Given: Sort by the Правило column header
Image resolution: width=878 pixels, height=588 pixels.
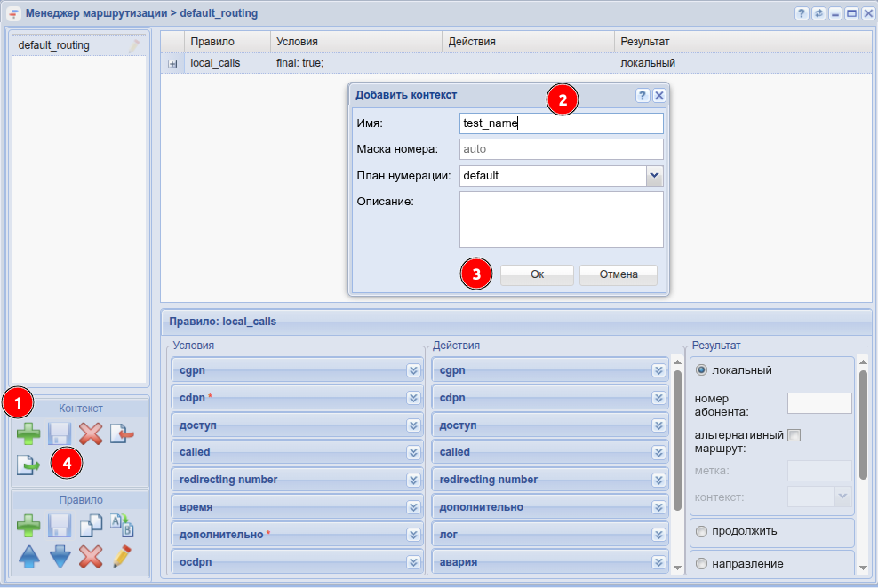Looking at the screenshot, I should pyautogui.click(x=227, y=42).
